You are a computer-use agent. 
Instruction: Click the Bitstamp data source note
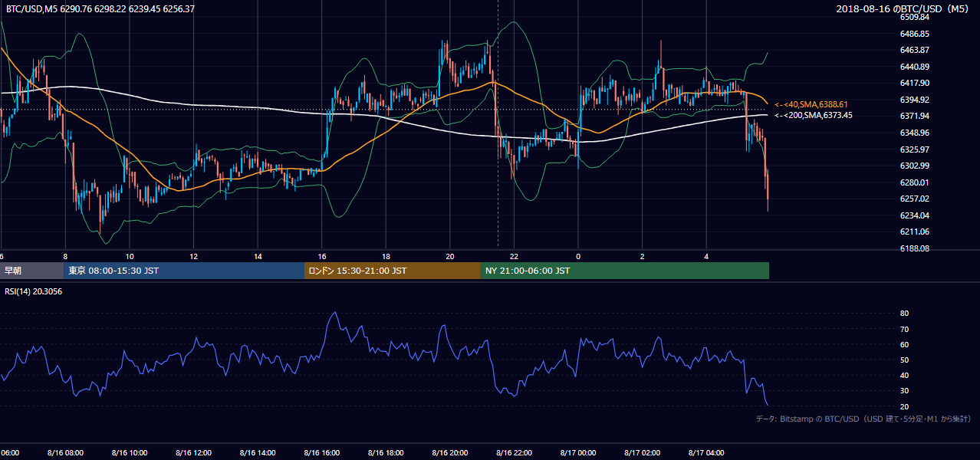[x=863, y=419]
